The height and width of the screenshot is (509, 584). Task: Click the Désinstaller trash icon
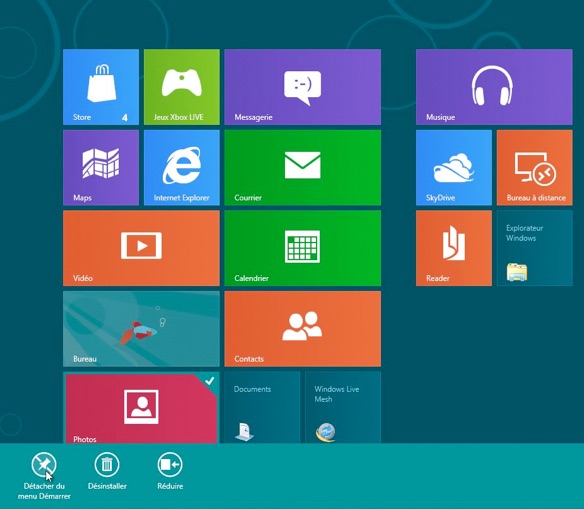tap(107, 464)
